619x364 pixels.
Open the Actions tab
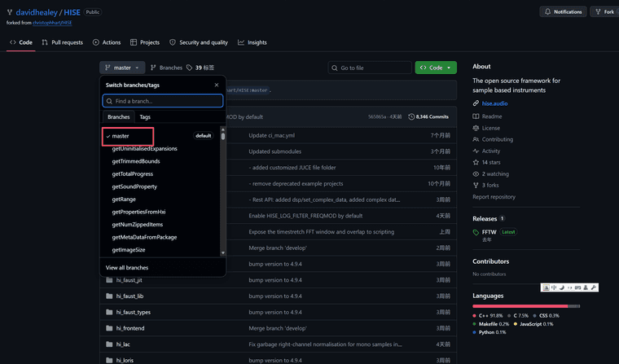click(x=107, y=42)
